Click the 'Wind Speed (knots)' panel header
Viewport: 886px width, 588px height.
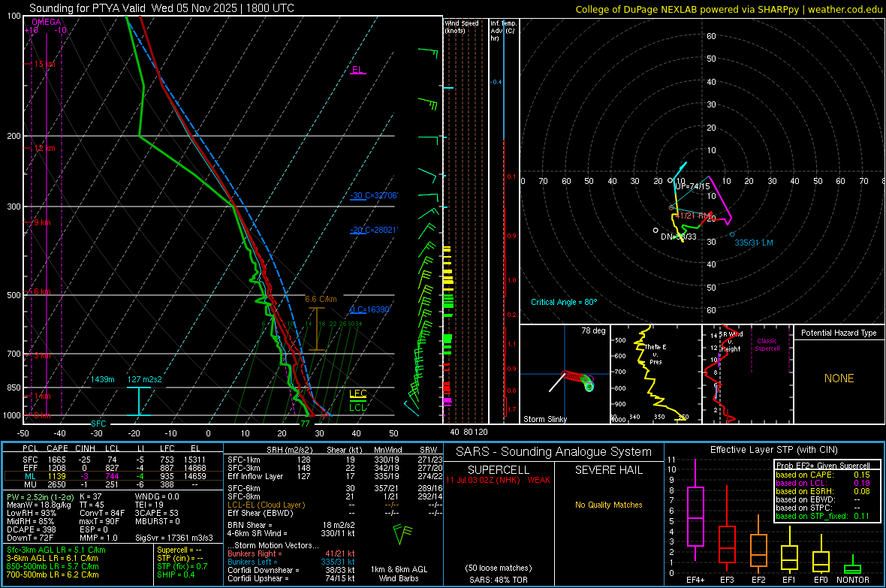coord(461,26)
